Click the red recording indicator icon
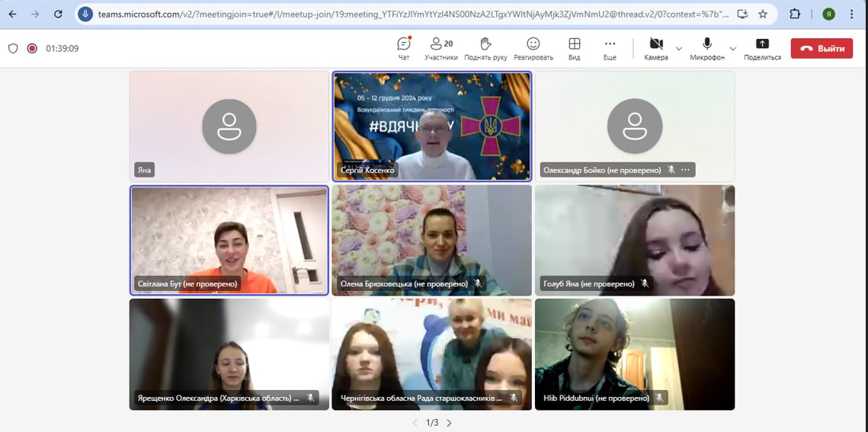This screenshot has width=868, height=432. (x=32, y=48)
